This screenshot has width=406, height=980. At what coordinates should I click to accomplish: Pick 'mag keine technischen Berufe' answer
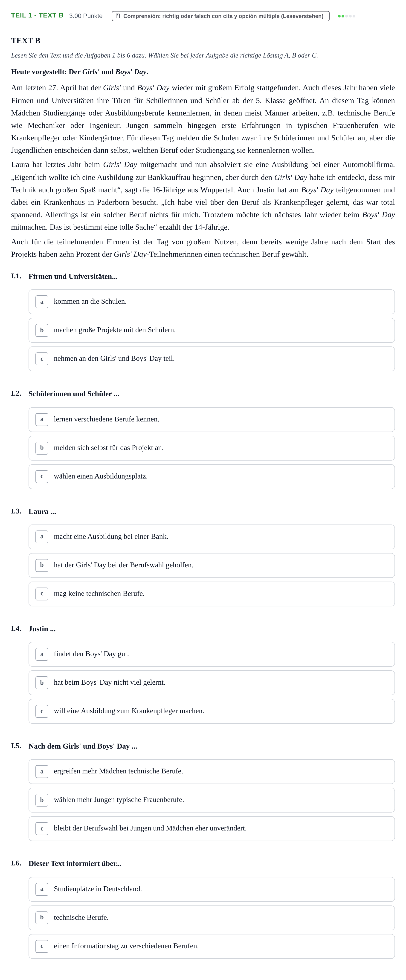212,594
